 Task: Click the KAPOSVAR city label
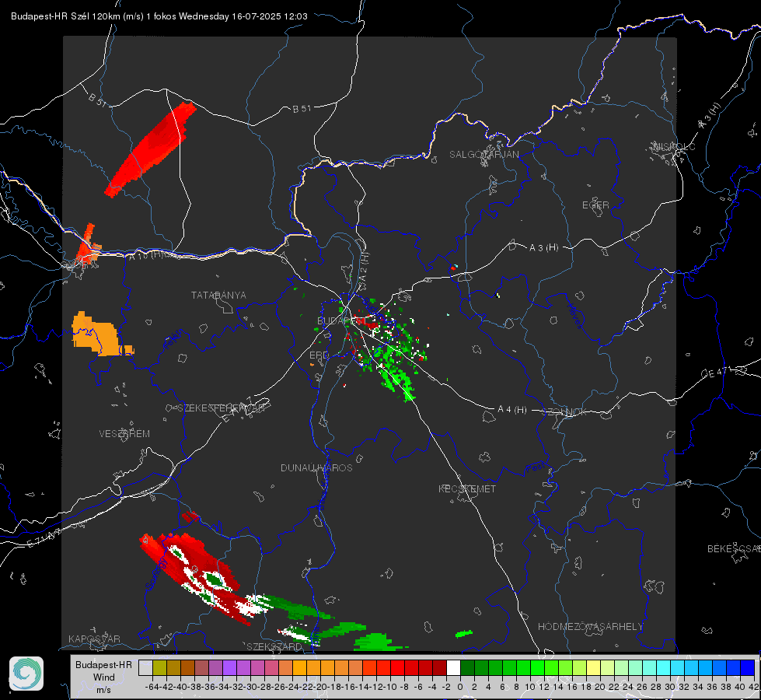click(x=94, y=639)
